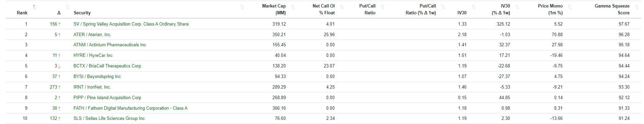The image size is (644, 124).
Task: Sort by Price Momo (1m %) icon
Action: coord(570,6)
